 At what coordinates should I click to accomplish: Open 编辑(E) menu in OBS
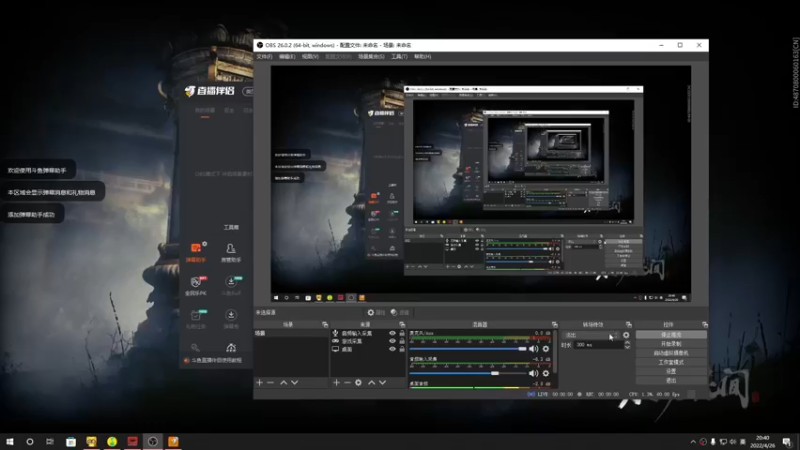287,57
